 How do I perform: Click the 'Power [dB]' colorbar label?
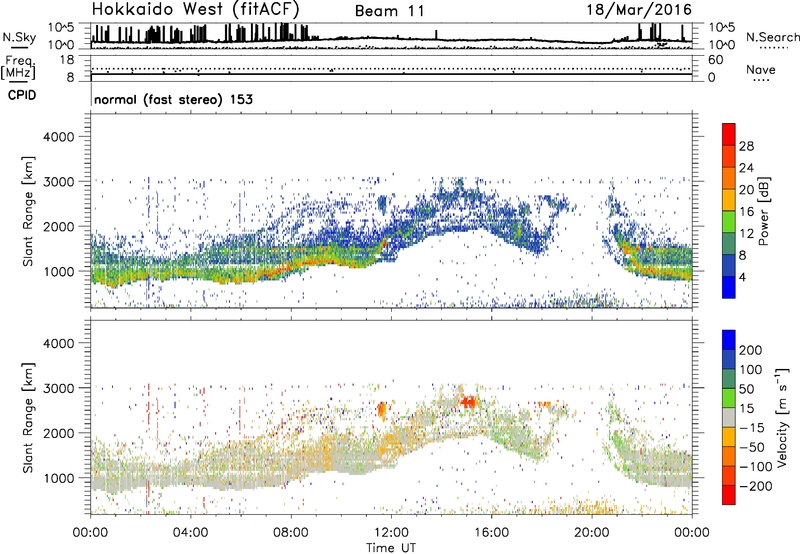pyautogui.click(x=763, y=211)
